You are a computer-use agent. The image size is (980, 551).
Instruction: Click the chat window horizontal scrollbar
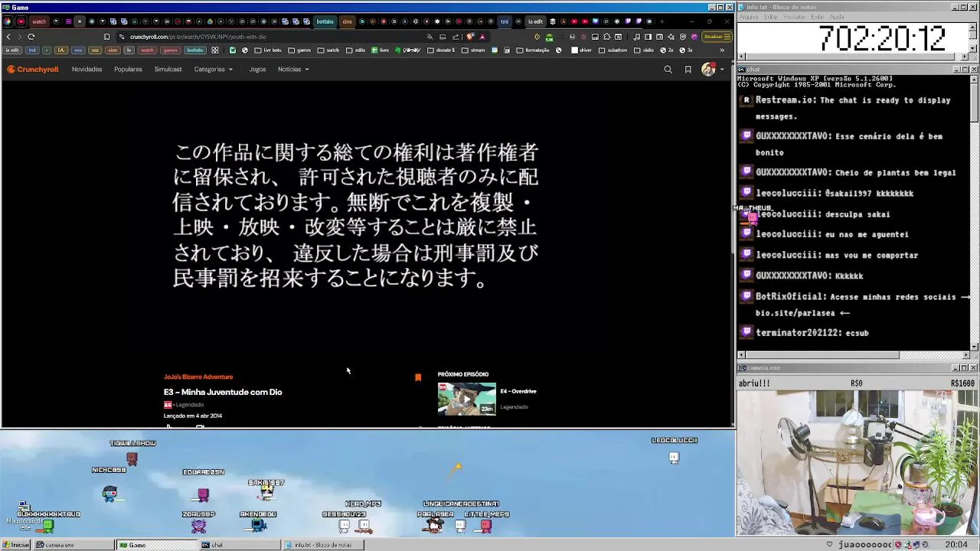pos(854,355)
